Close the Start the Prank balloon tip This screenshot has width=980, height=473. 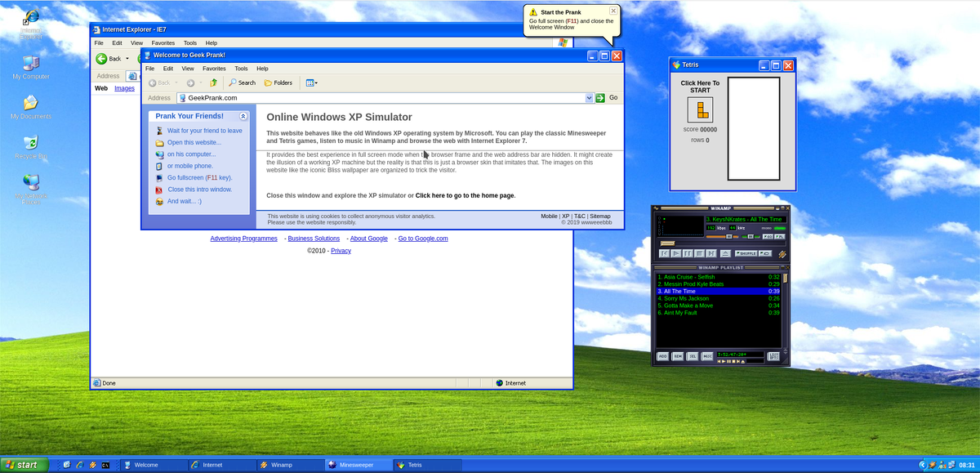pos(613,11)
